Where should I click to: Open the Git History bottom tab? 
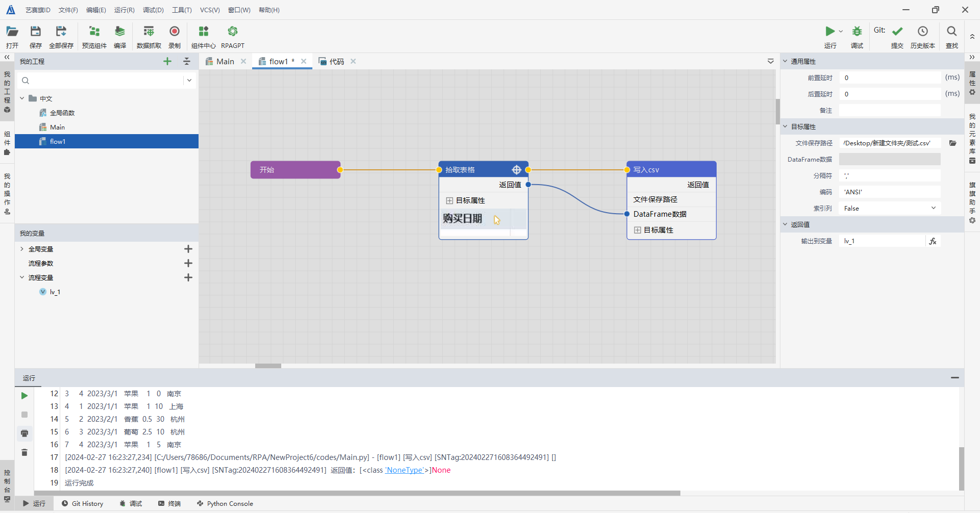82,504
